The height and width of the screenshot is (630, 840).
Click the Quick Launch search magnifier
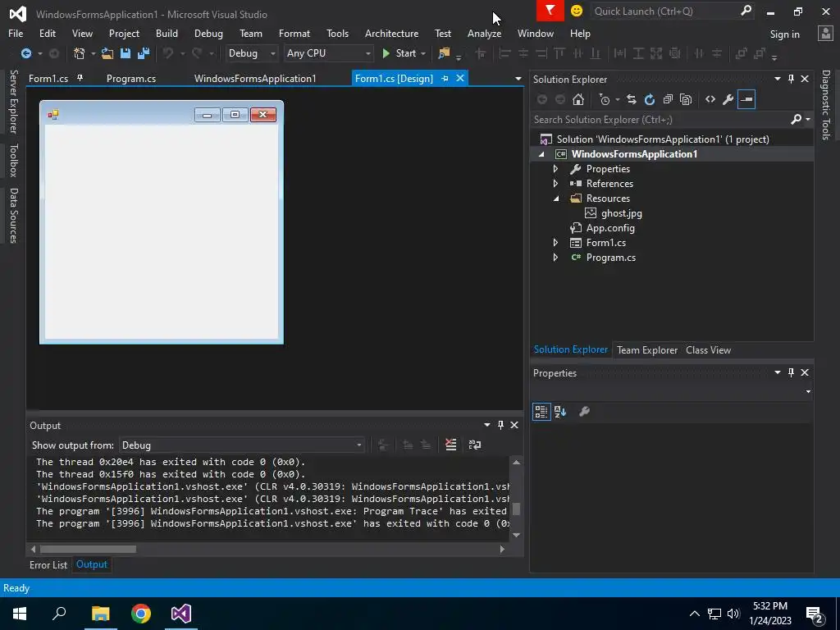coord(746,11)
